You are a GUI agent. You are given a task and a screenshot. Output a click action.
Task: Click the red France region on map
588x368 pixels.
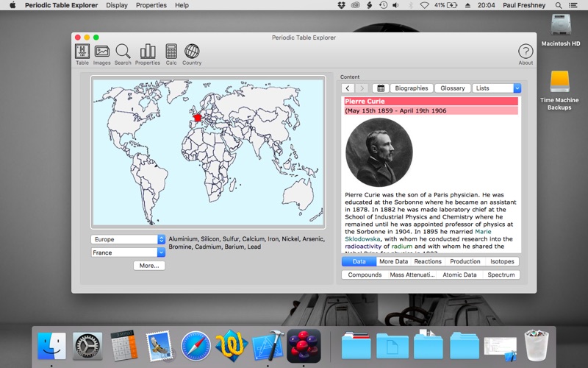197,118
